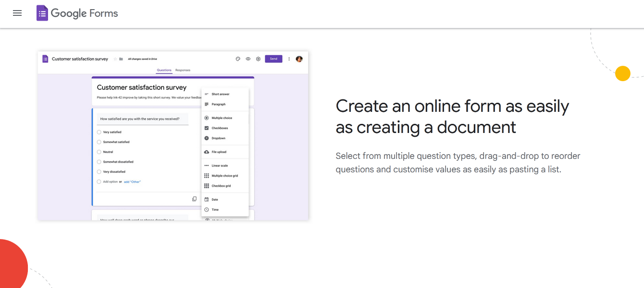Choose the Short answer question type
The height and width of the screenshot is (288, 644).
pyautogui.click(x=220, y=94)
